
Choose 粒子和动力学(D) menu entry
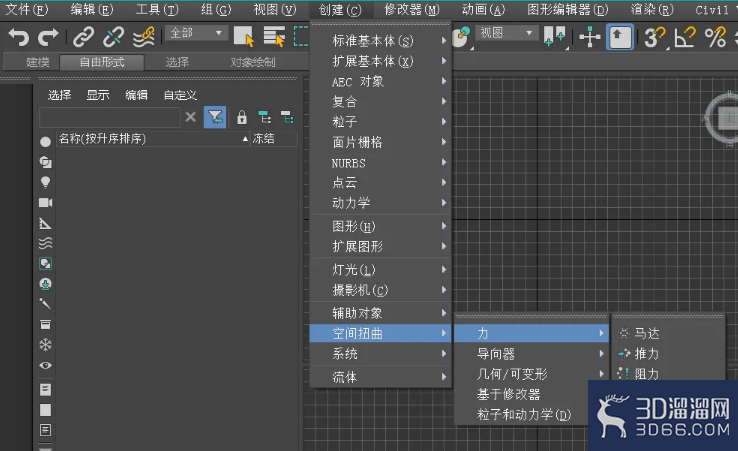(523, 414)
